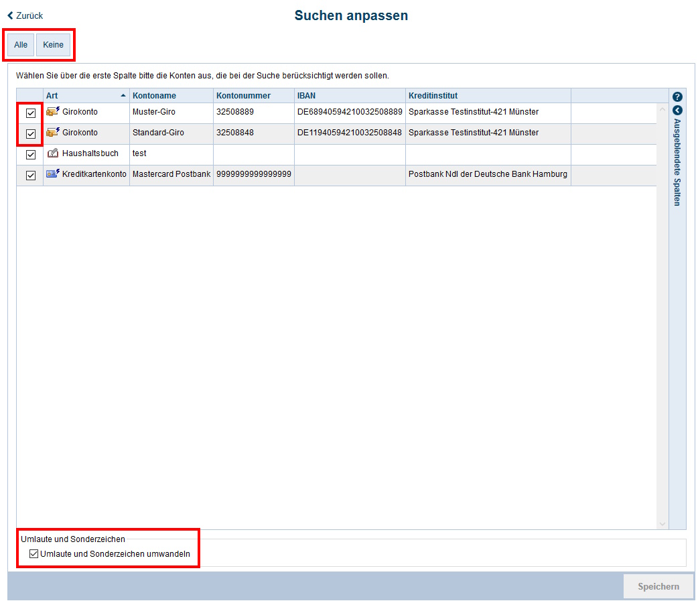
Task: Click Sparkasse Testinstitut-421 Münster in Muster-Giro row
Action: tap(473, 112)
